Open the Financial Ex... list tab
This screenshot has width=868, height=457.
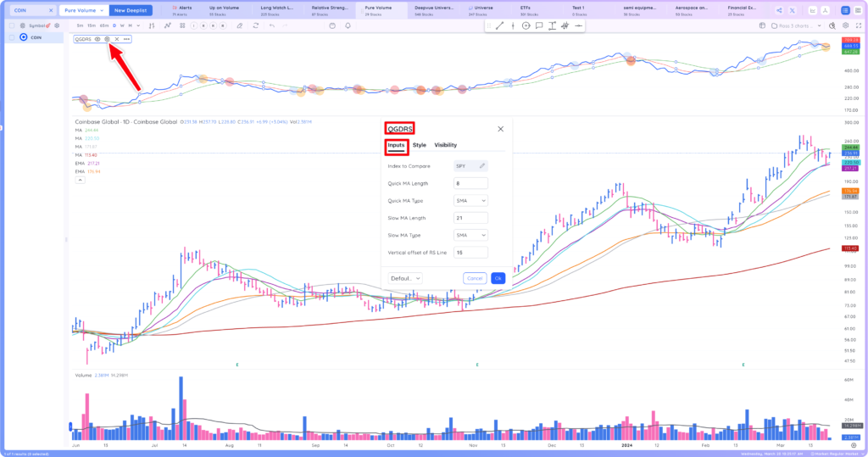click(x=742, y=10)
